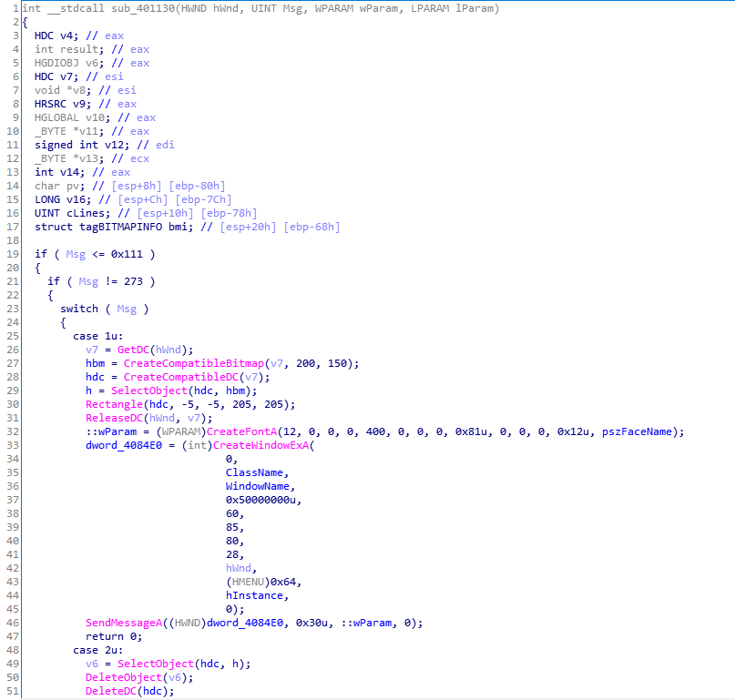Click 'case 1u:' label

[x=98, y=337]
